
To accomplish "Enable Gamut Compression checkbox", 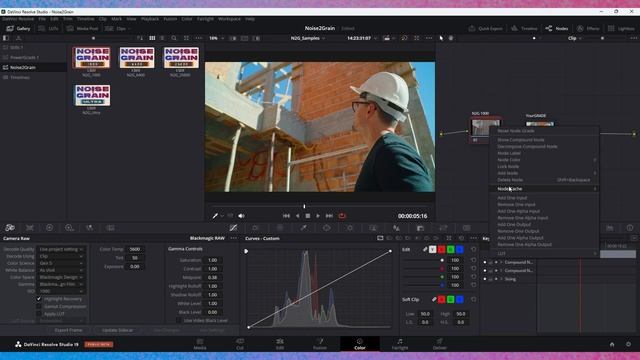I will coord(39,306).
